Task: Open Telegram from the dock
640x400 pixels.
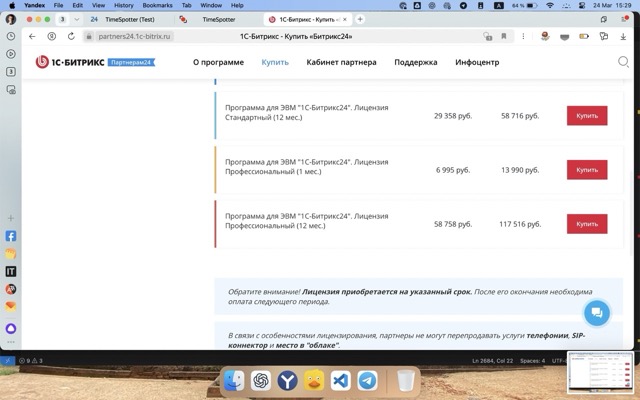Action: click(368, 381)
